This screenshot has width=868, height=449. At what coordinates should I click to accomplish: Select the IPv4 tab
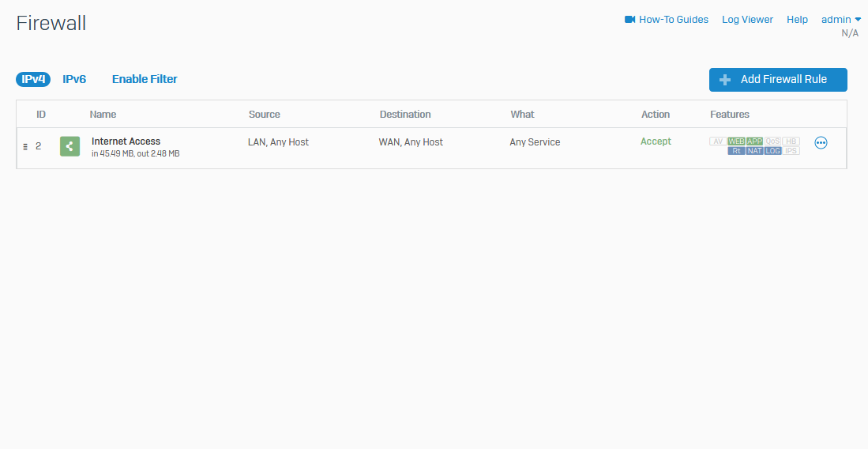(33, 79)
